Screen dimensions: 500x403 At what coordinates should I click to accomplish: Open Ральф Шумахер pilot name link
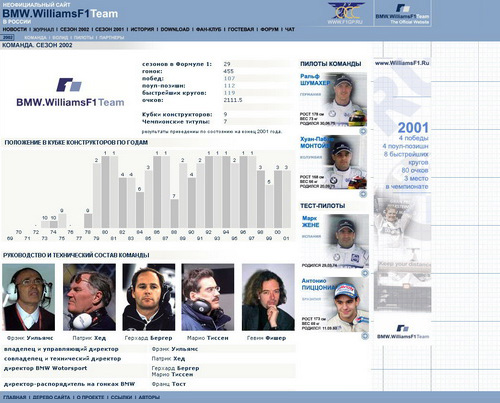click(315, 80)
